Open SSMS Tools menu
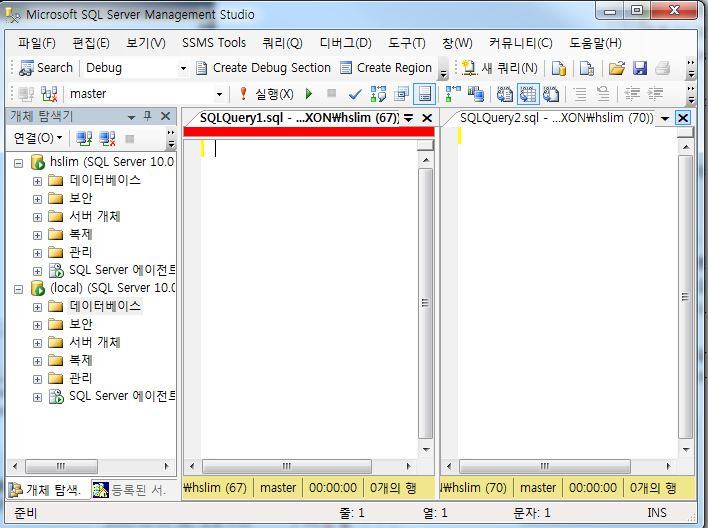The image size is (708, 528). (x=214, y=43)
